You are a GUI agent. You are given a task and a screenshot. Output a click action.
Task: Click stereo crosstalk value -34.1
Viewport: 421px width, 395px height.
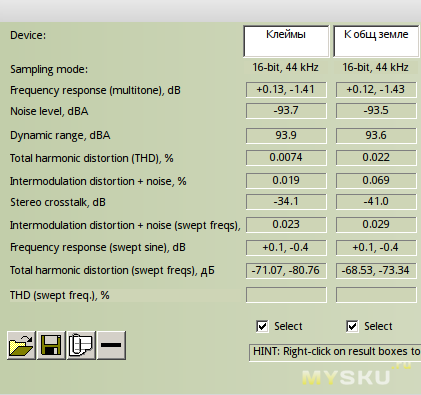[x=286, y=202]
